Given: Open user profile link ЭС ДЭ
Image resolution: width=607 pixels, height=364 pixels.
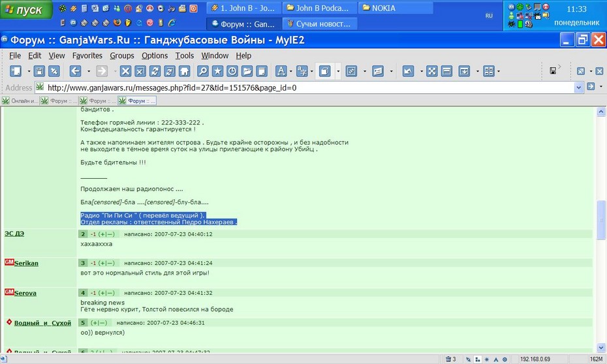Looking at the screenshot, I should 14,234.
